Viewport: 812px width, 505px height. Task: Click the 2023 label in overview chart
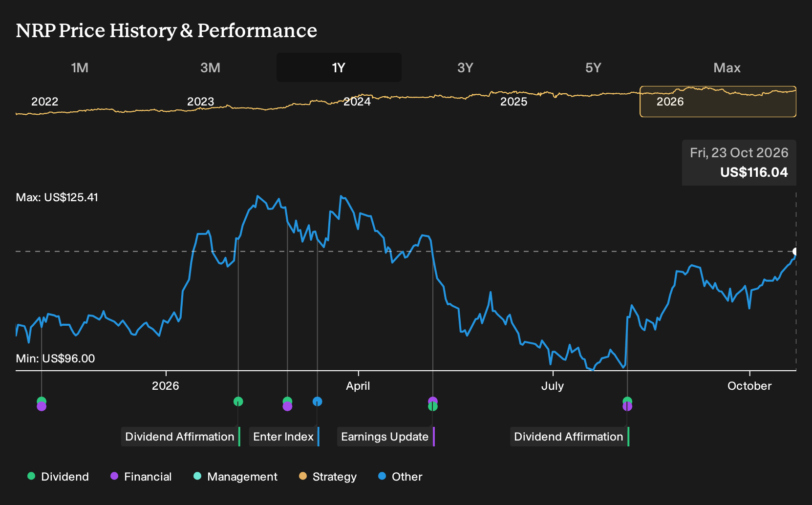(200, 102)
